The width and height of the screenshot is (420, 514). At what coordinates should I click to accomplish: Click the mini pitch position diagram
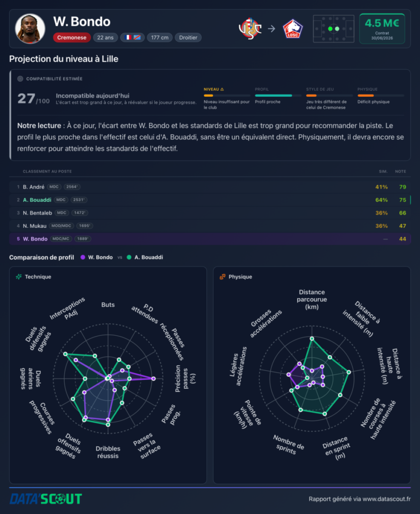(x=334, y=29)
